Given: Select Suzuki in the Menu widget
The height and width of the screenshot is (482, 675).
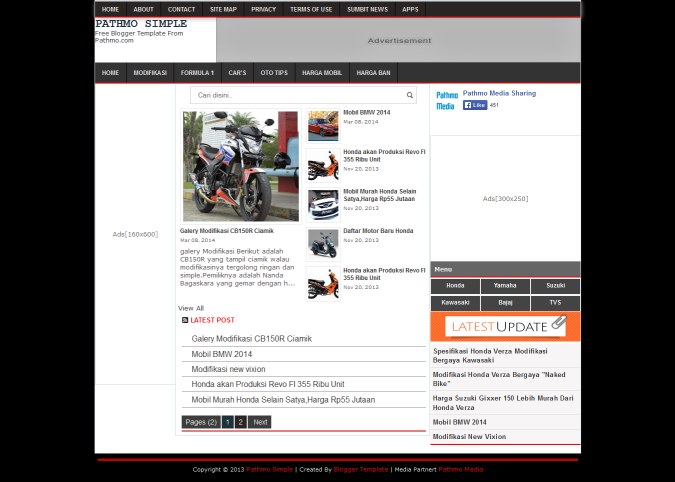Looking at the screenshot, I should pyautogui.click(x=555, y=286).
